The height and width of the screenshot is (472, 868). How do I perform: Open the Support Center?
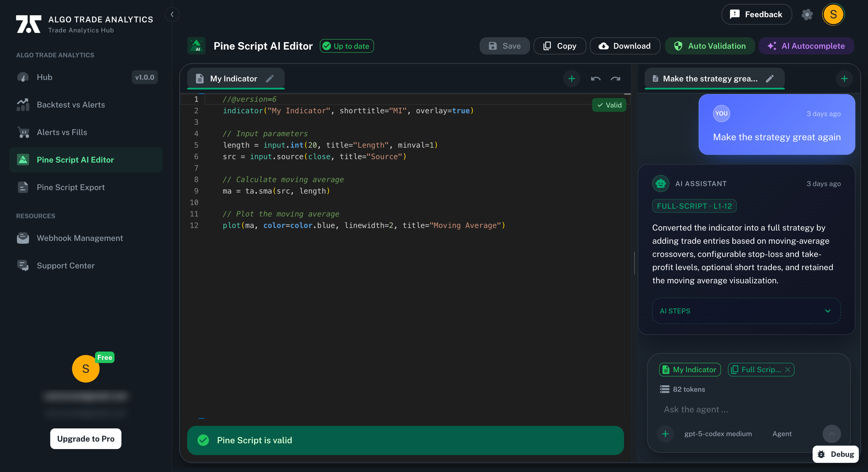66,266
